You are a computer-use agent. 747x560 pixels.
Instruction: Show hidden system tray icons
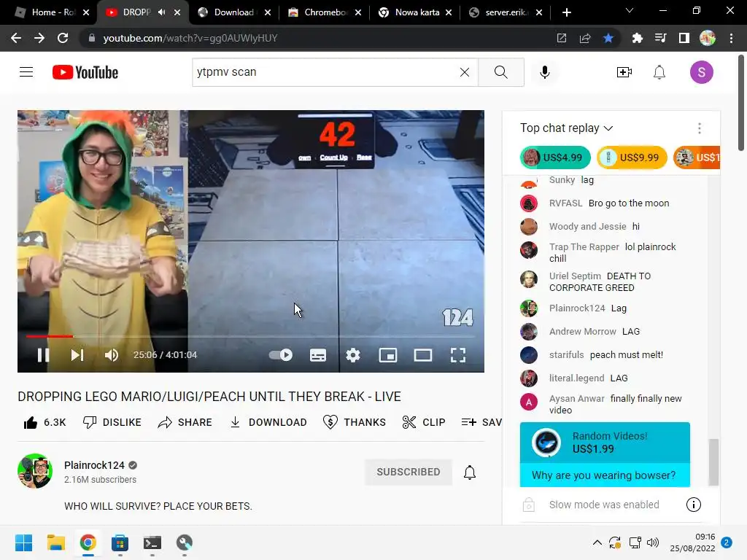pos(597,542)
